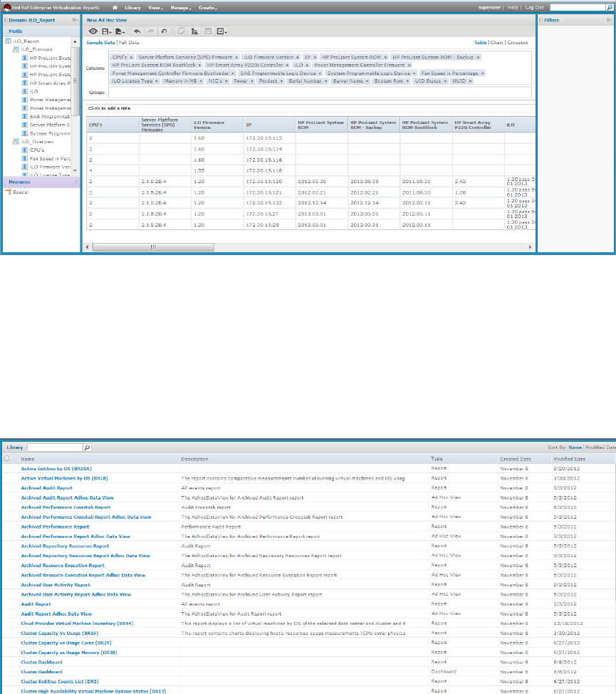Click the Library search input field
Image resolution: width=616 pixels, height=694 pixels.
55,447
